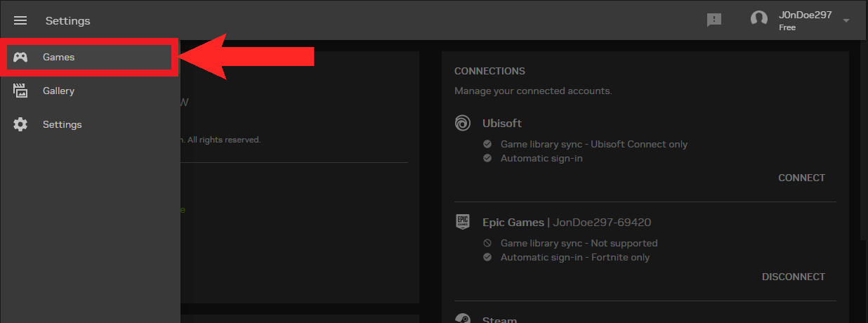This screenshot has height=323, width=868.
Task: Select the Games menu item label
Action: click(x=58, y=57)
